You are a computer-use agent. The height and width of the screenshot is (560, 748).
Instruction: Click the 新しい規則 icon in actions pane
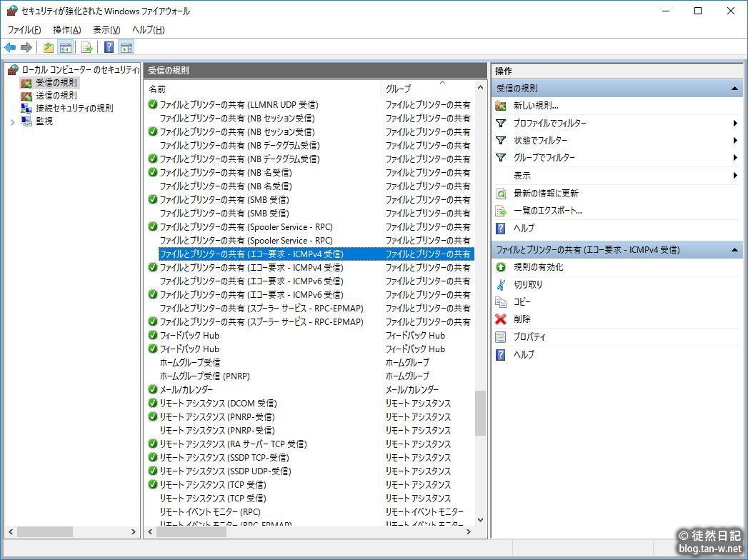point(501,106)
